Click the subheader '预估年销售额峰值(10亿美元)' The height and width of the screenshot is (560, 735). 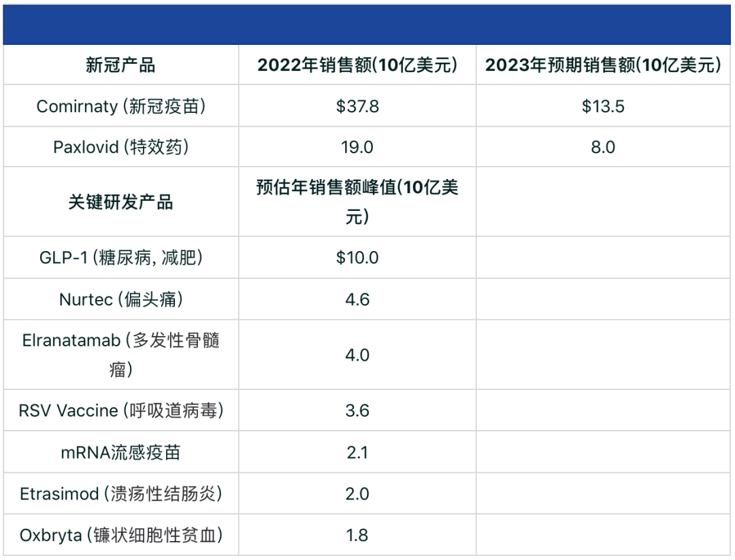[357, 202]
